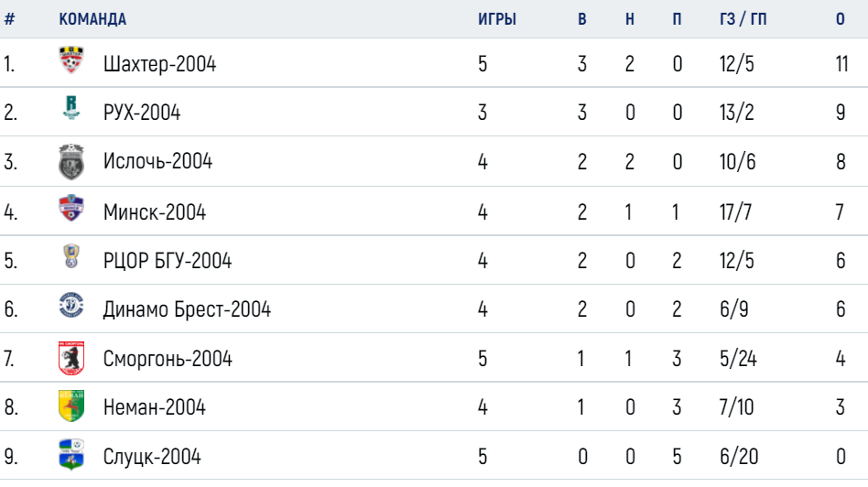Click the РУХ-2004 team crest
The width and height of the screenshot is (868, 487).
click(71, 108)
